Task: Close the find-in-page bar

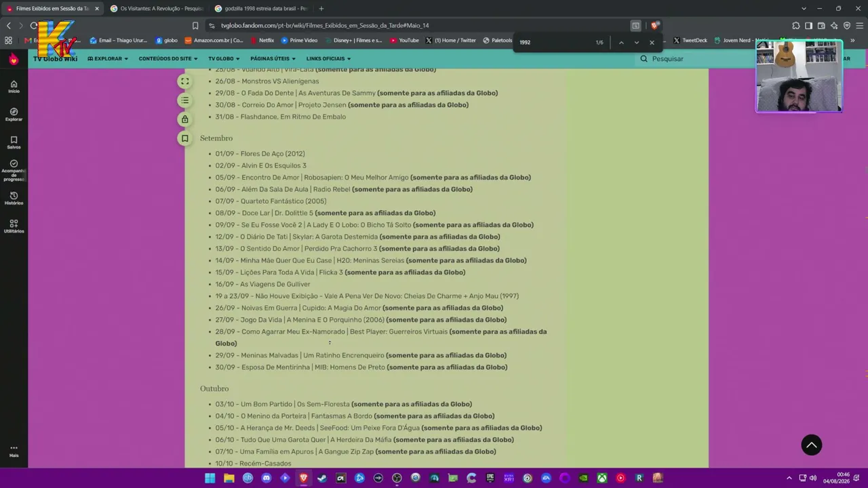Action: coord(652,42)
